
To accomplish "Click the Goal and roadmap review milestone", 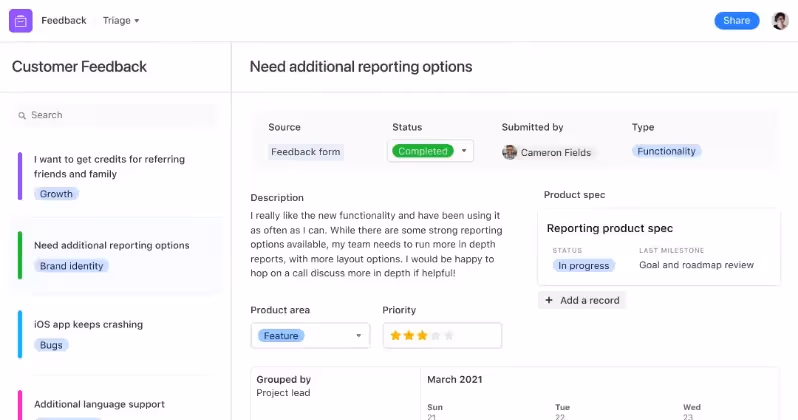I will [x=696, y=265].
